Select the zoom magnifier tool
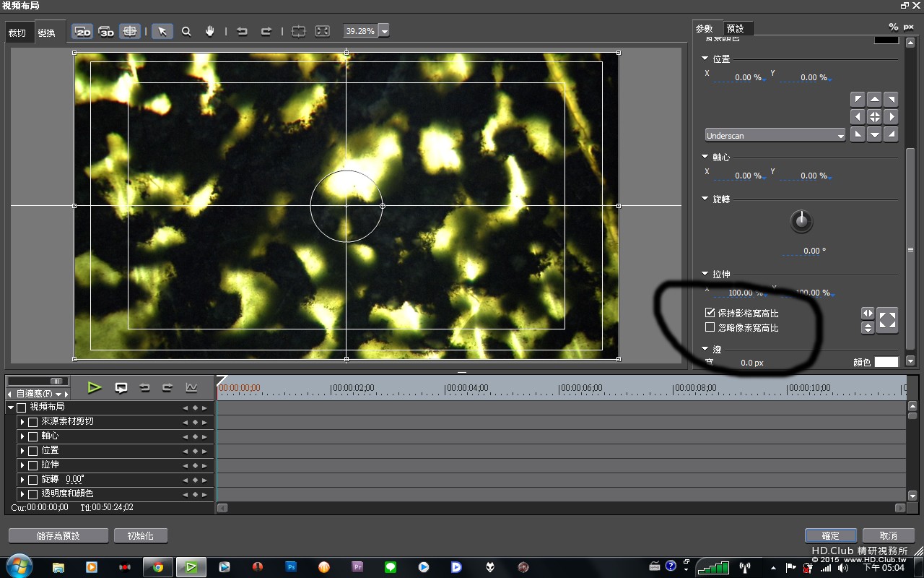 186,31
